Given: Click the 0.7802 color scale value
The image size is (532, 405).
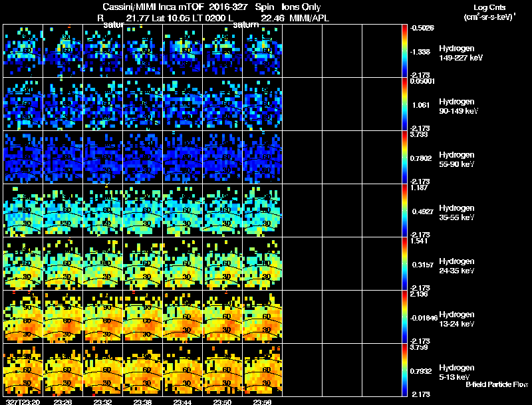Looking at the screenshot, I should [421, 158].
